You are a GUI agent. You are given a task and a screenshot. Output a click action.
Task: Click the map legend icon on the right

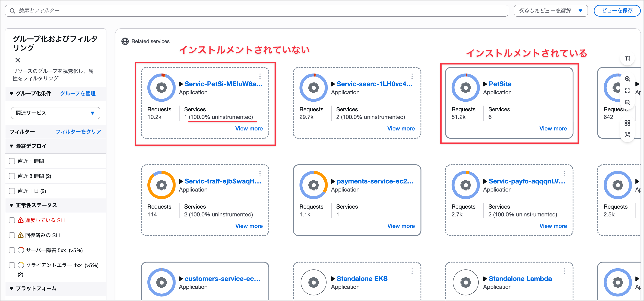[x=627, y=58]
